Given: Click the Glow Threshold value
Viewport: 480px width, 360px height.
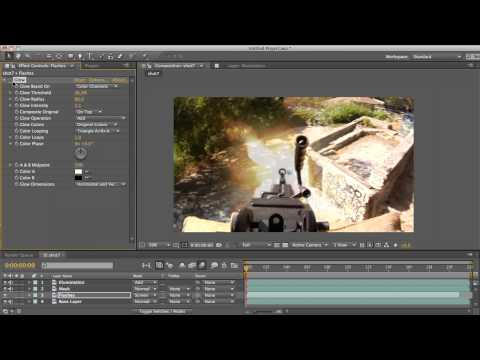Looking at the screenshot, I should click(81, 93).
